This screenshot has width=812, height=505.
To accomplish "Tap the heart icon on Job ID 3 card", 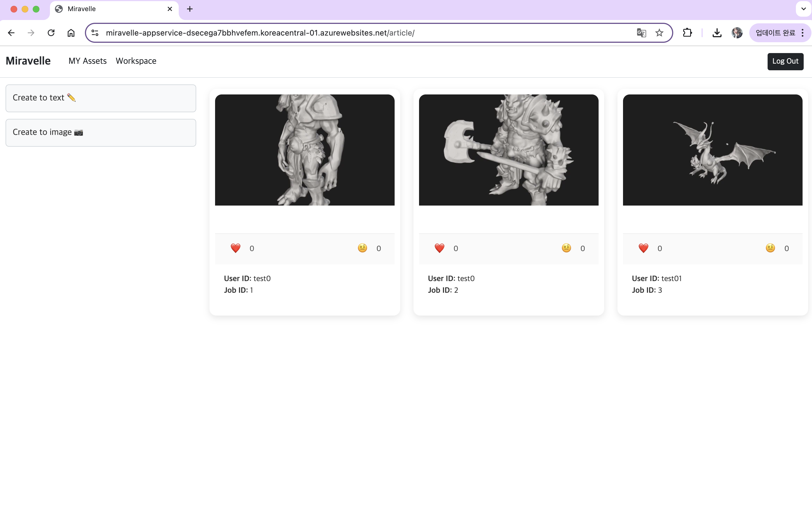I will point(644,248).
